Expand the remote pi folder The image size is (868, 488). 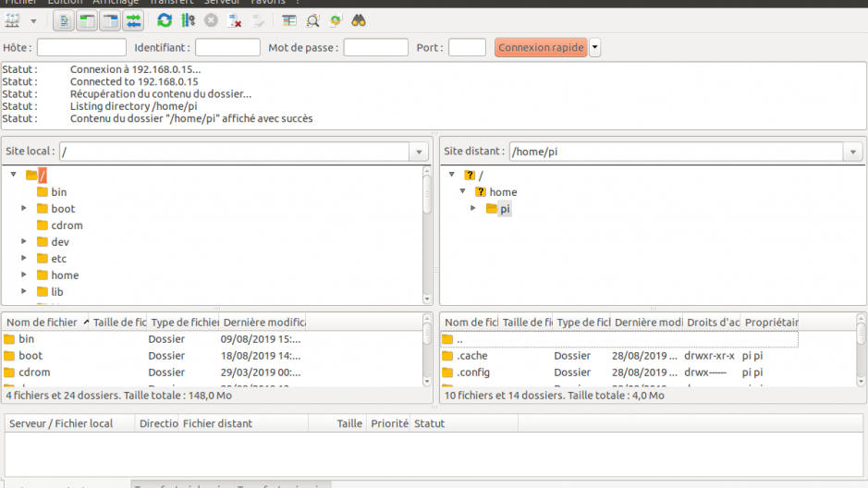[x=473, y=208]
